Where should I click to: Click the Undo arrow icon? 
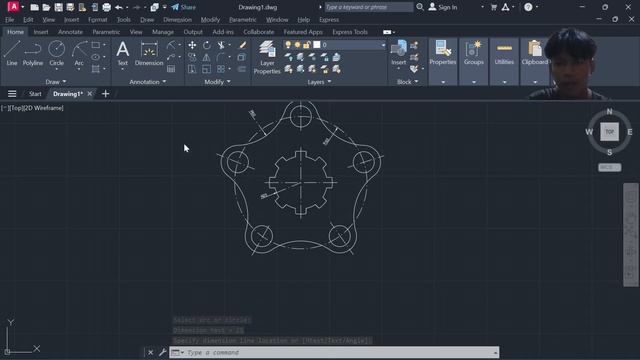[118, 7]
